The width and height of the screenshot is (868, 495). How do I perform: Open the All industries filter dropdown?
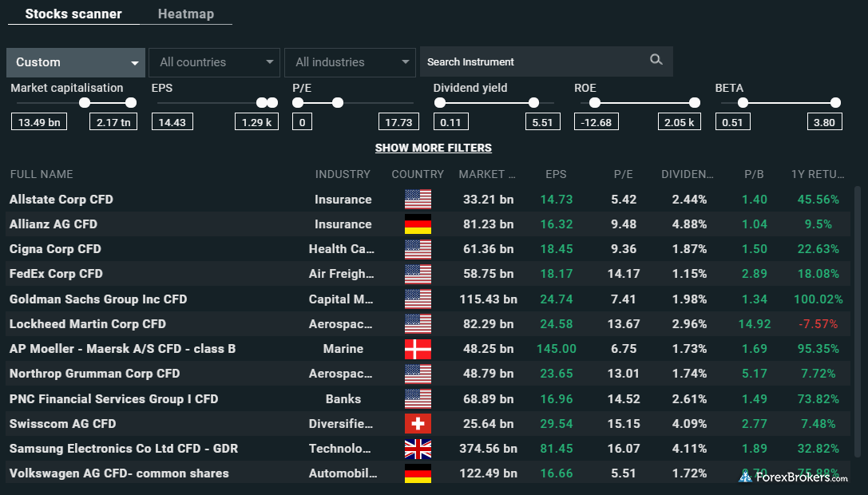[350, 62]
